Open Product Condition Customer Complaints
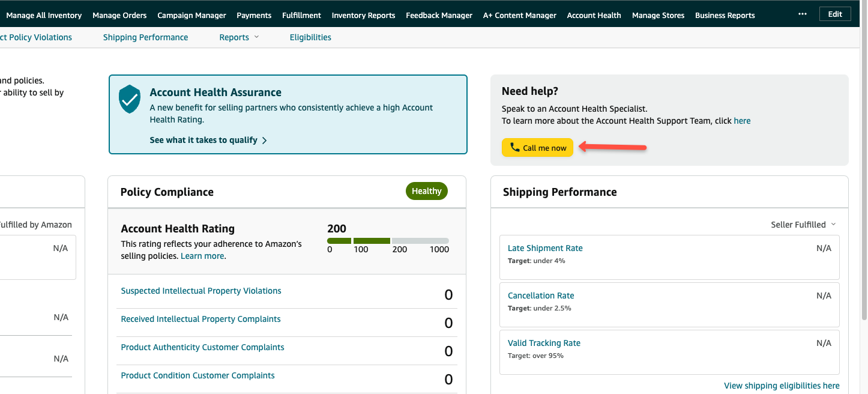Image resolution: width=868 pixels, height=394 pixels. click(197, 375)
